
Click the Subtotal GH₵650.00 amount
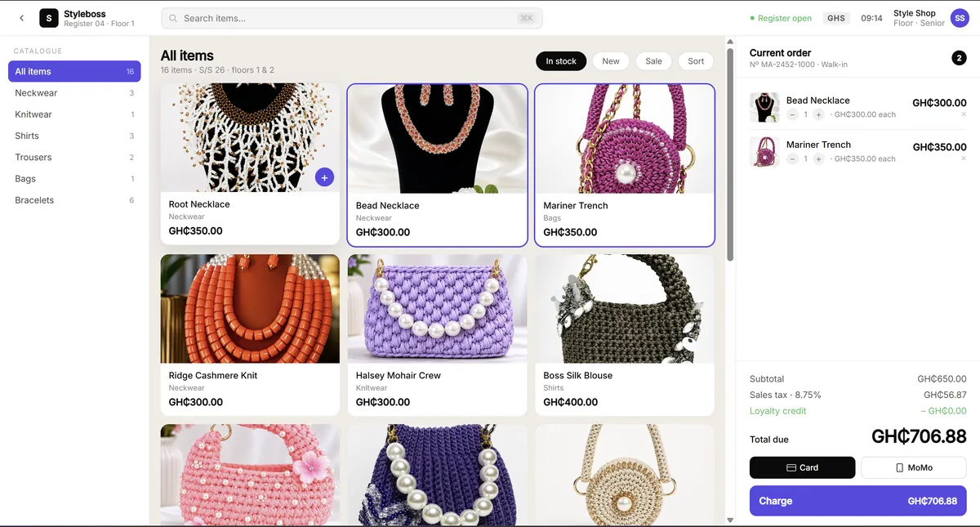click(x=942, y=379)
